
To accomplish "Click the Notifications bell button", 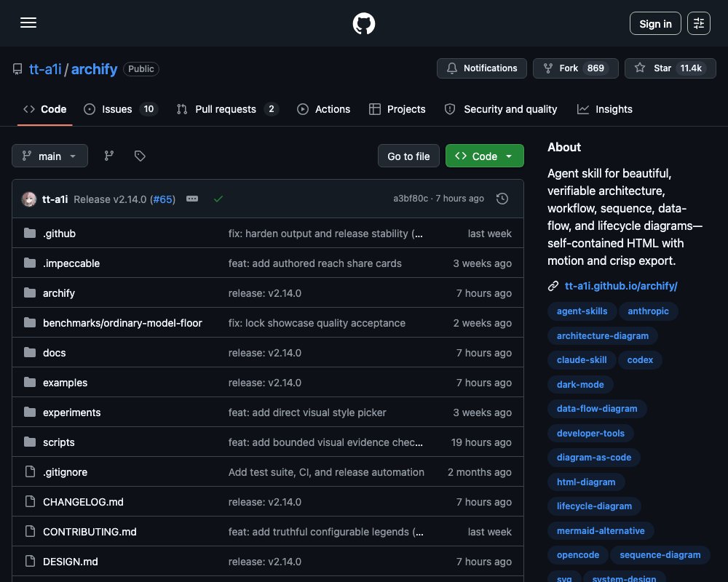I will point(481,68).
